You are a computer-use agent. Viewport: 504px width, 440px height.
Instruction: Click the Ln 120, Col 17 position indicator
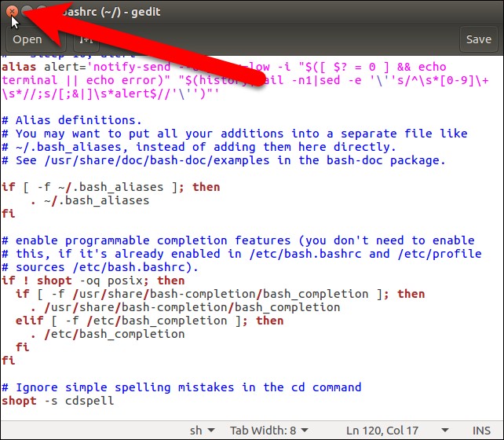382,431
